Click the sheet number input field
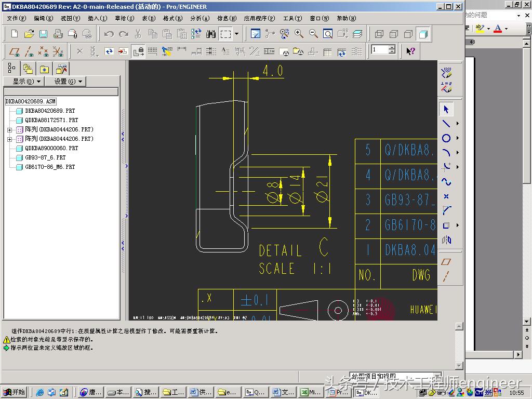The image size is (532, 399). pyautogui.click(x=380, y=50)
